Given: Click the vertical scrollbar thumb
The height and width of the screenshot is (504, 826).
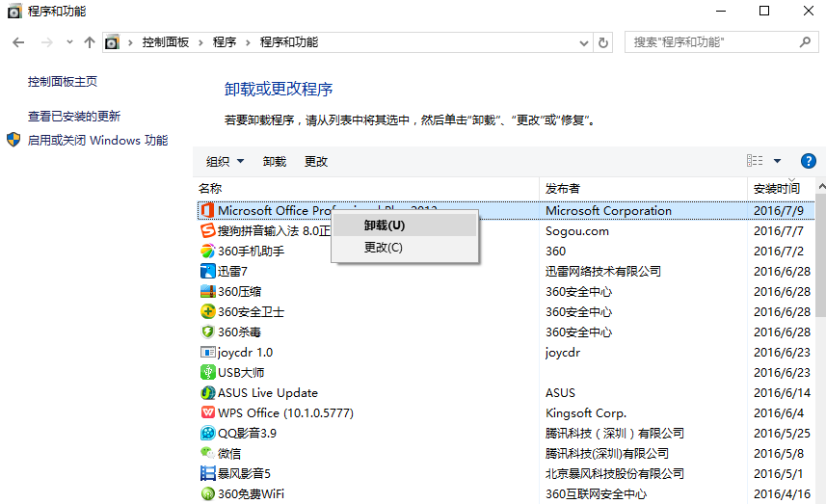Looking at the screenshot, I should point(821,255).
